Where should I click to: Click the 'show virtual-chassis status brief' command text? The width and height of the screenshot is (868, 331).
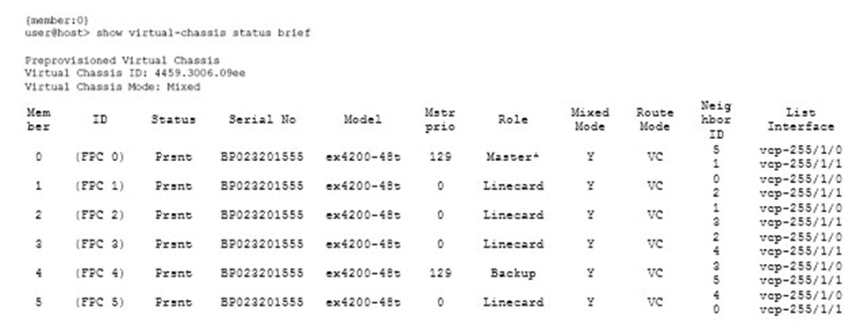(203, 33)
